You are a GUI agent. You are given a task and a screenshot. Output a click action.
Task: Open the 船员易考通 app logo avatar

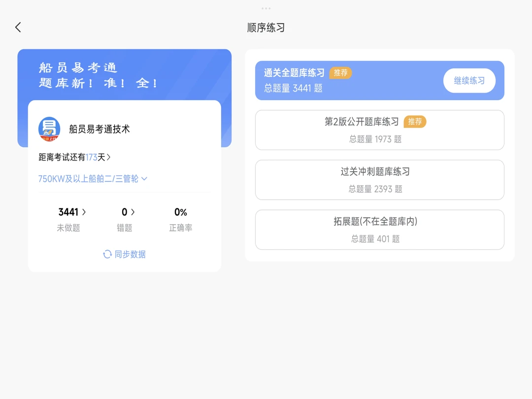pos(49,129)
